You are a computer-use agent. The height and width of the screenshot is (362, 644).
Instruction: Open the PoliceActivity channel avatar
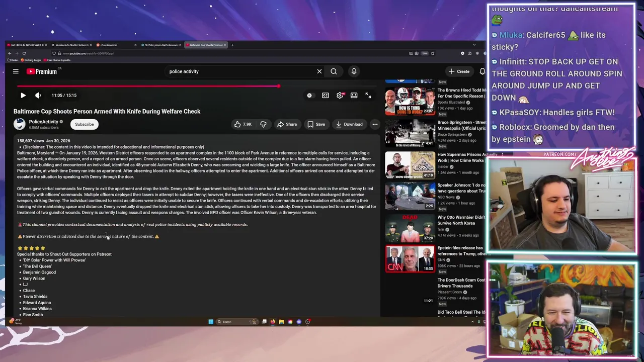[20, 124]
